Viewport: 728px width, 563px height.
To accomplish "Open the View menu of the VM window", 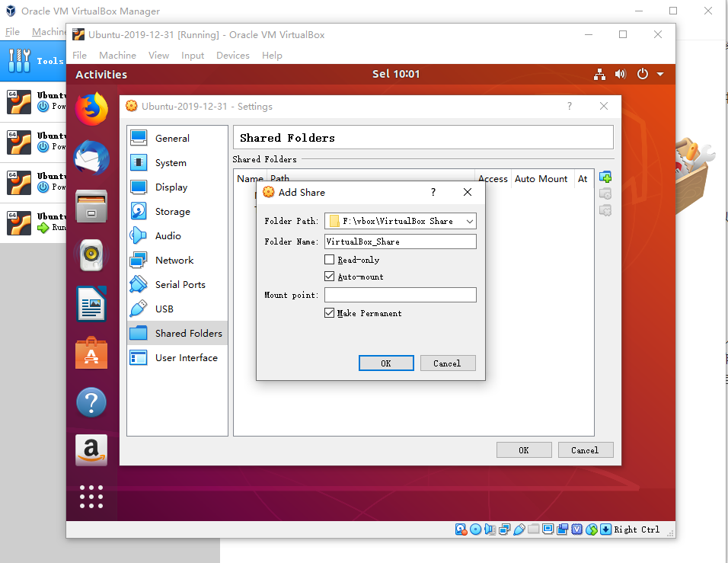I will tap(159, 56).
